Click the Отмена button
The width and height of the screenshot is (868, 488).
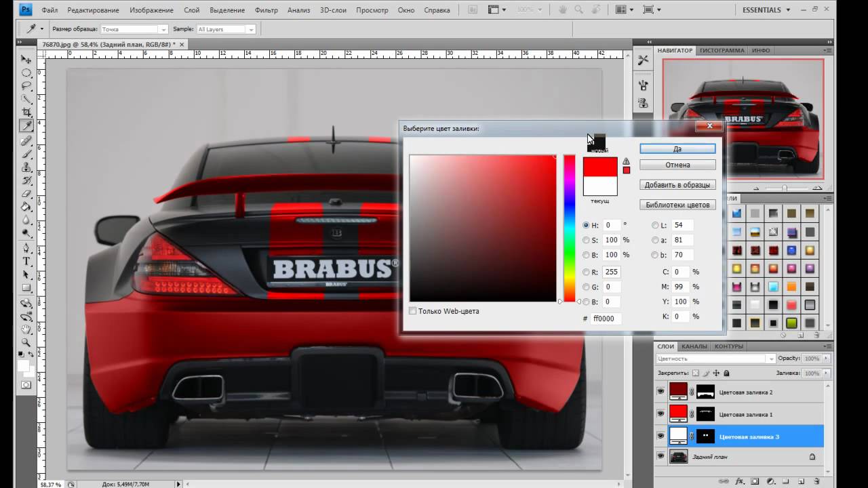(x=677, y=165)
